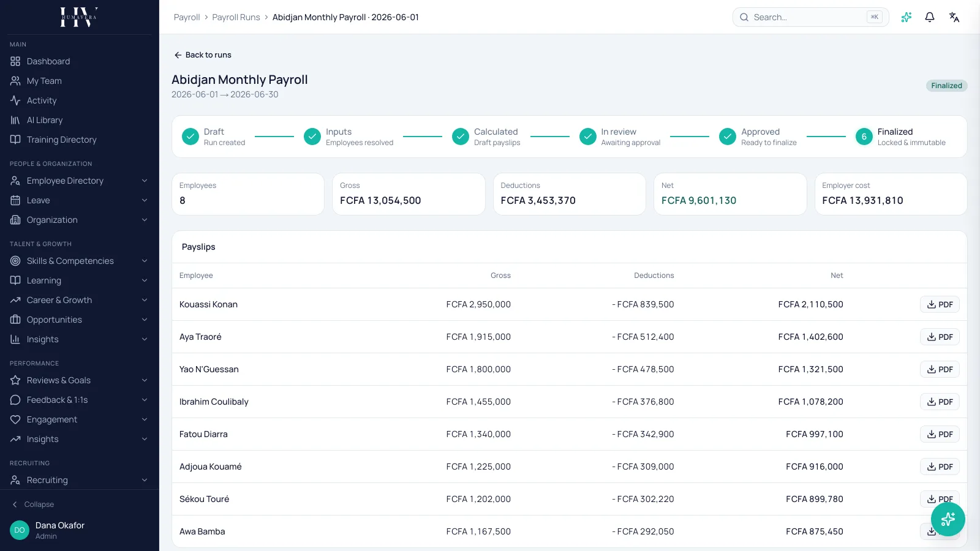Download Yao N'Guessan's payslip PDF
This screenshot has width=980, height=551.
940,369
